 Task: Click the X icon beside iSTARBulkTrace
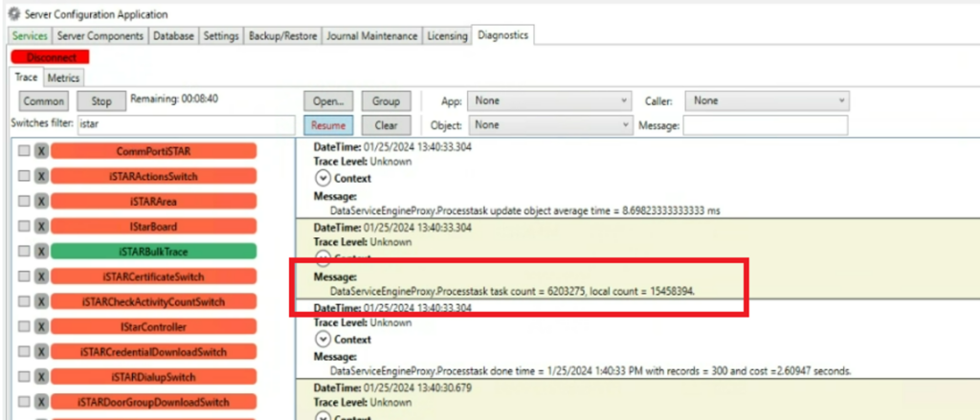(41, 252)
